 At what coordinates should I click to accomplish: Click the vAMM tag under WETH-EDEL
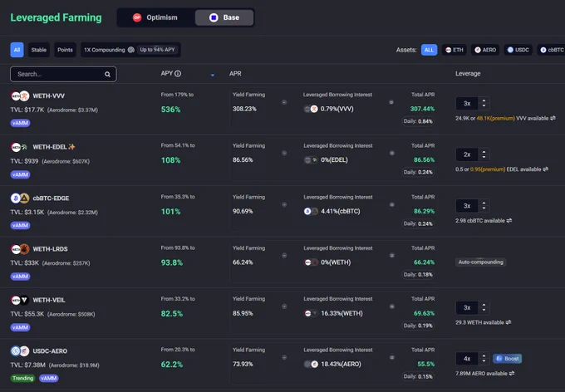20,174
